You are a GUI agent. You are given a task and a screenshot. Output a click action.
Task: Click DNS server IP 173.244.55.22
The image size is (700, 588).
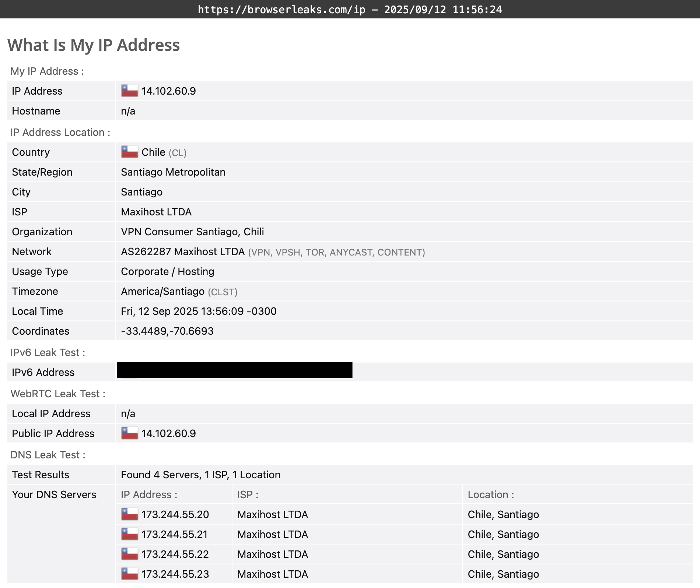coord(175,554)
